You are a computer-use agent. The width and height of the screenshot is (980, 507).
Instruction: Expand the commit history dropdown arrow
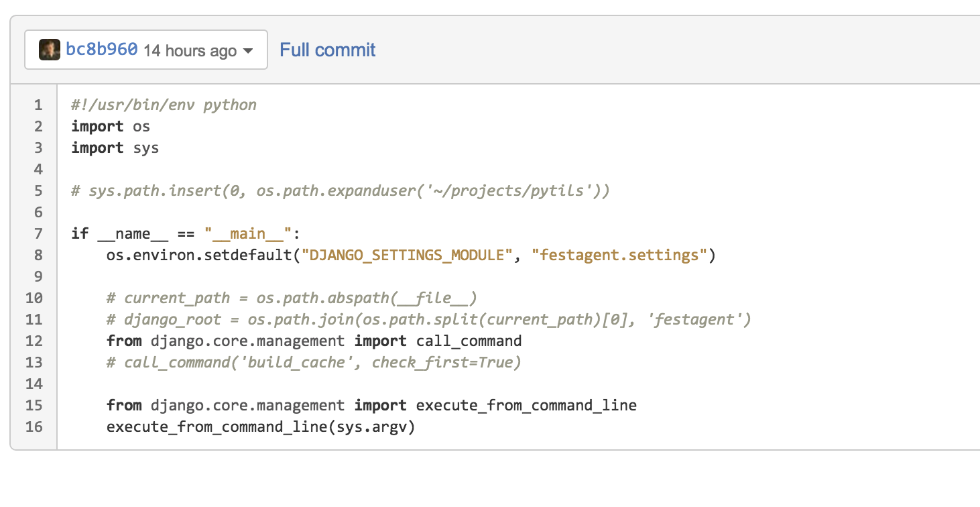(247, 51)
